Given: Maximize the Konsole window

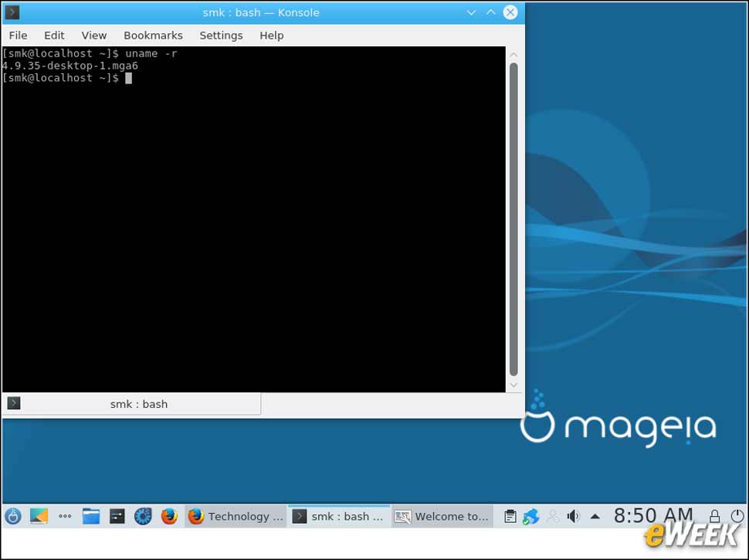Looking at the screenshot, I should (x=491, y=12).
